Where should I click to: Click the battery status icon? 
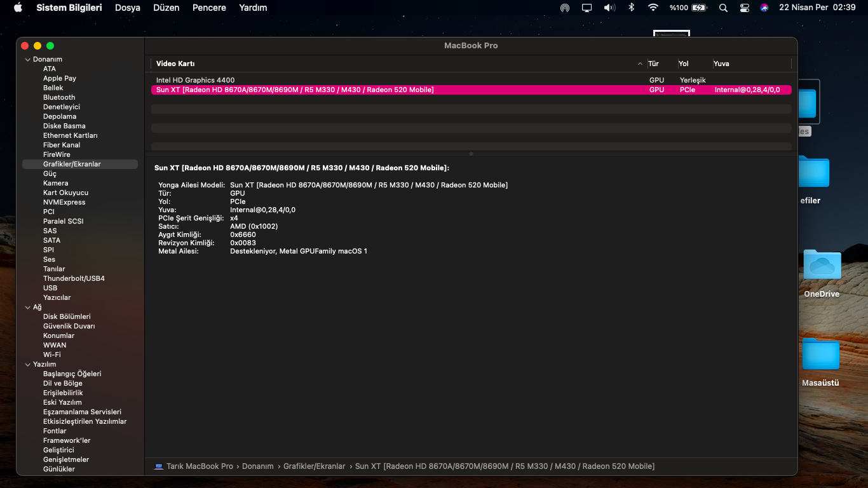point(699,8)
